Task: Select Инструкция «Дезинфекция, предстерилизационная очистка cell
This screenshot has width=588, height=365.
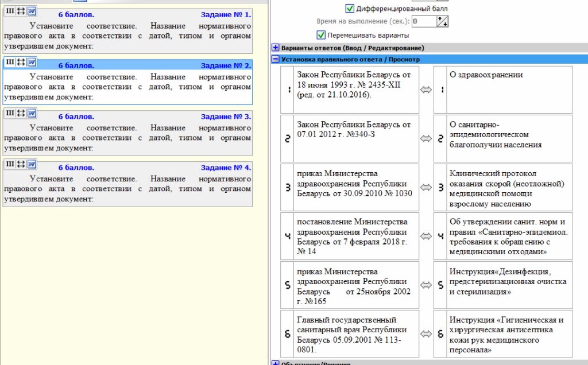Action: (509, 285)
